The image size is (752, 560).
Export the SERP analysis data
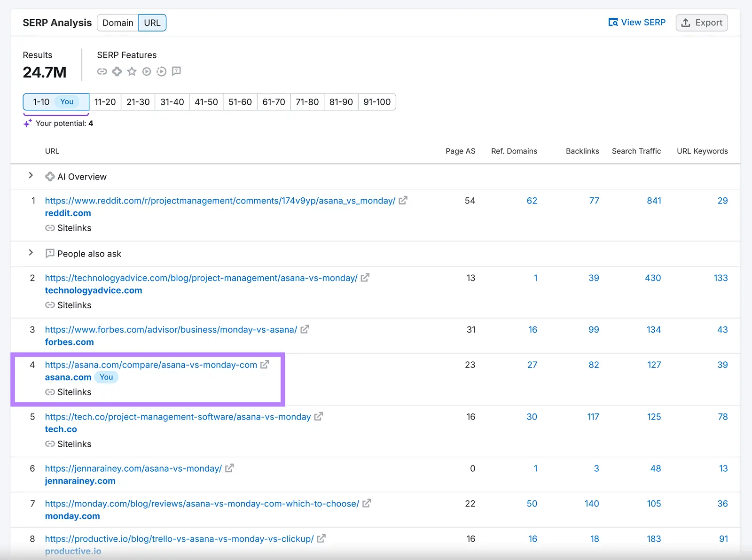point(702,22)
